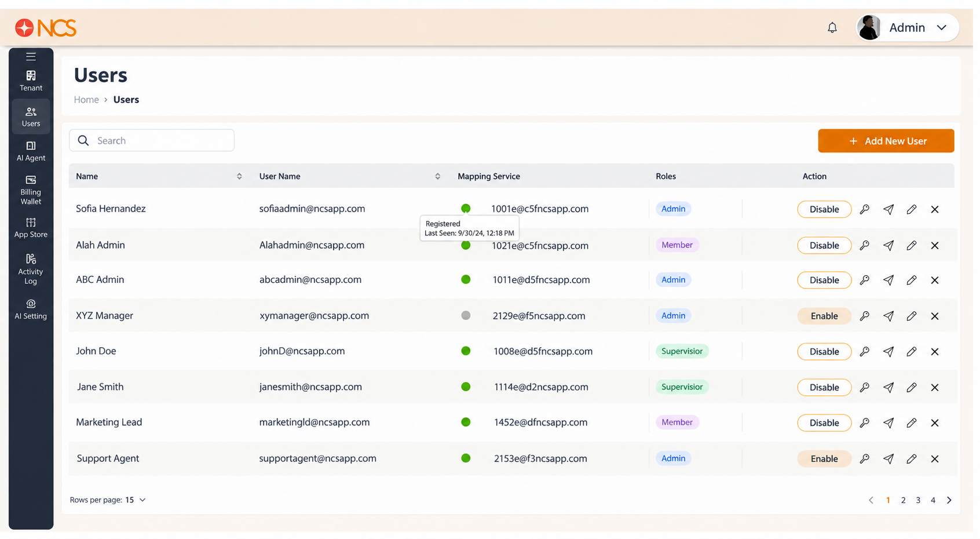
Task: Click the Search input field
Action: [x=152, y=140]
